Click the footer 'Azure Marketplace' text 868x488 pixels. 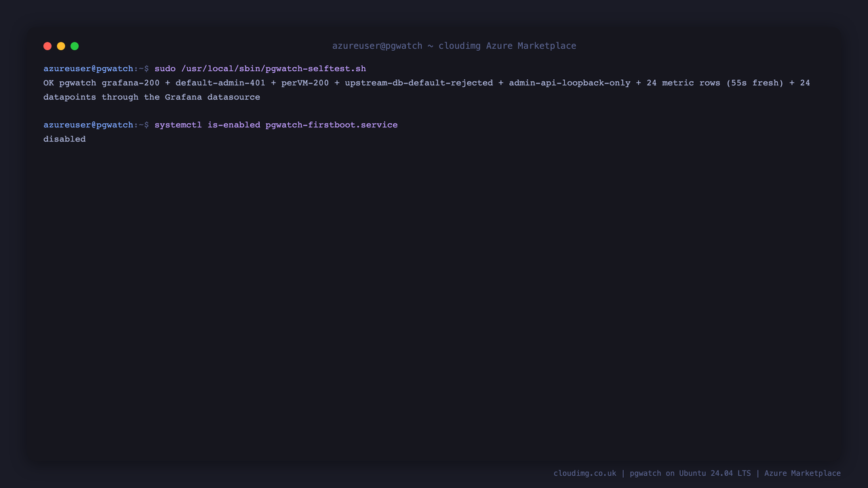point(802,473)
